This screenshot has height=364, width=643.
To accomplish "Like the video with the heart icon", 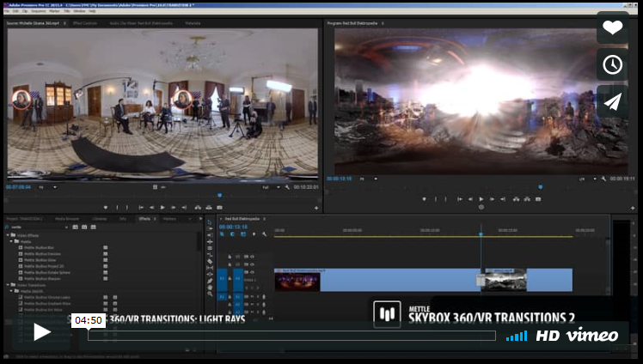I will (x=612, y=27).
